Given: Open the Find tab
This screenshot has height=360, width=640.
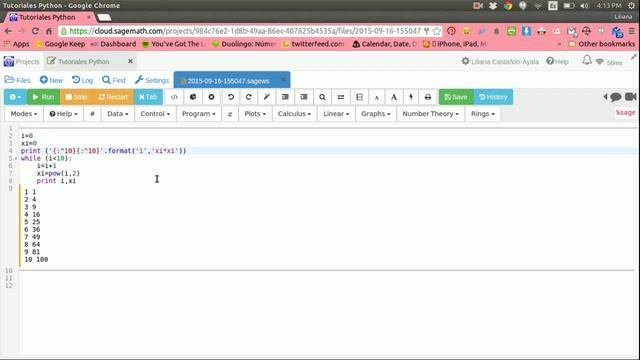Looking at the screenshot, I should pyautogui.click(x=114, y=80).
